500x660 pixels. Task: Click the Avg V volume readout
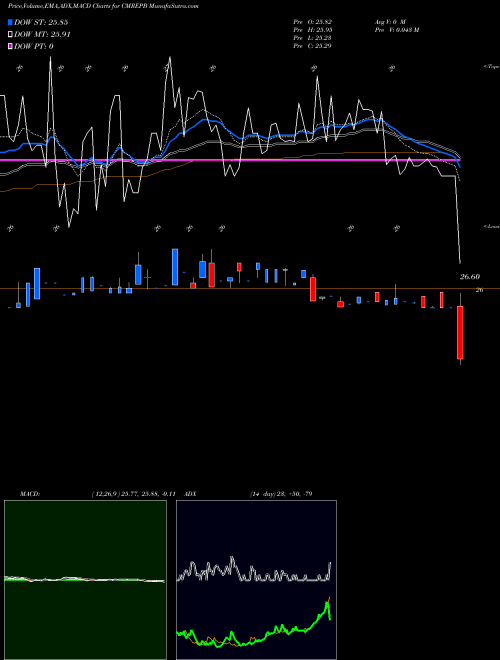coord(389,21)
